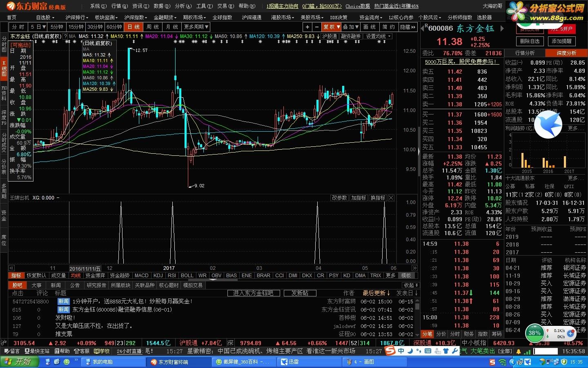The width and height of the screenshot is (588, 368).
Task: Switch to 深度分析 panel tab
Action: 566,53
